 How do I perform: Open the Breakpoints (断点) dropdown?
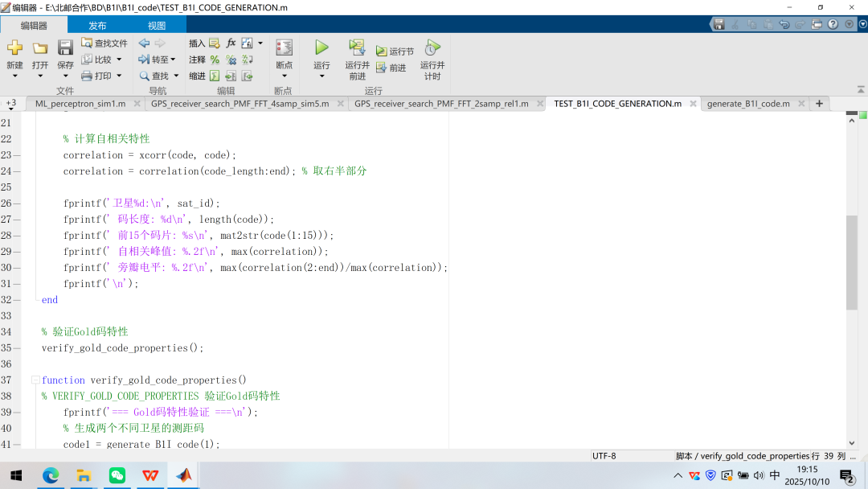click(284, 76)
